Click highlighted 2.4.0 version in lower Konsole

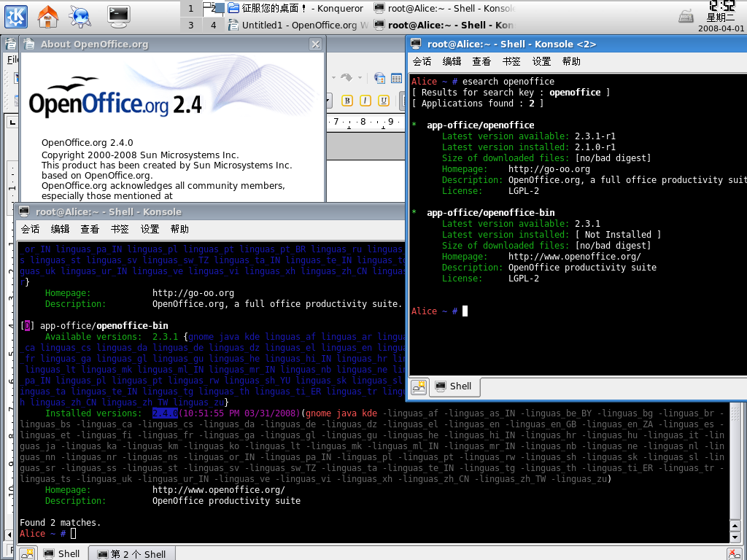pyautogui.click(x=165, y=413)
